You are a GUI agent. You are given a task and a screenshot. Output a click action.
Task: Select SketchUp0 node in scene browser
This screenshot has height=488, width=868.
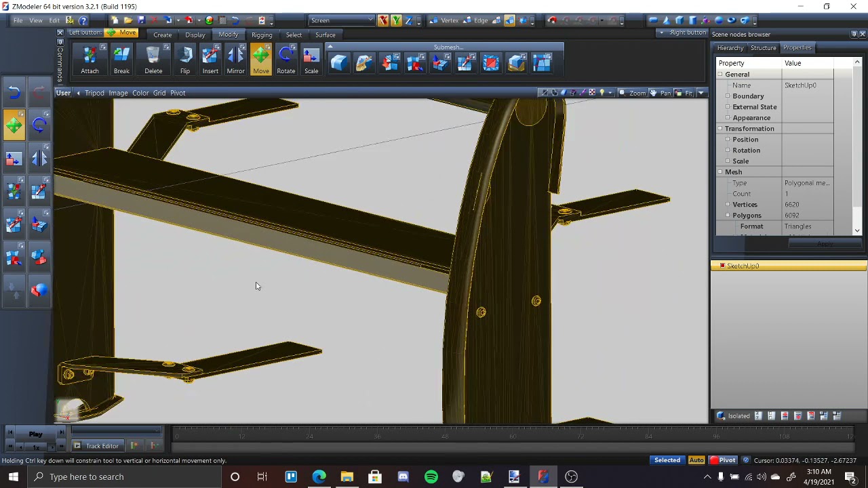pyautogui.click(x=789, y=266)
